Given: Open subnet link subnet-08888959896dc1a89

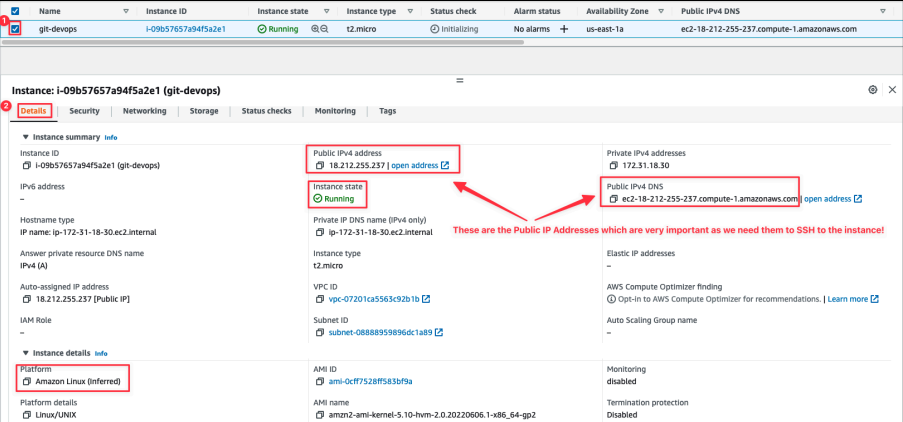Looking at the screenshot, I should click(x=386, y=332).
